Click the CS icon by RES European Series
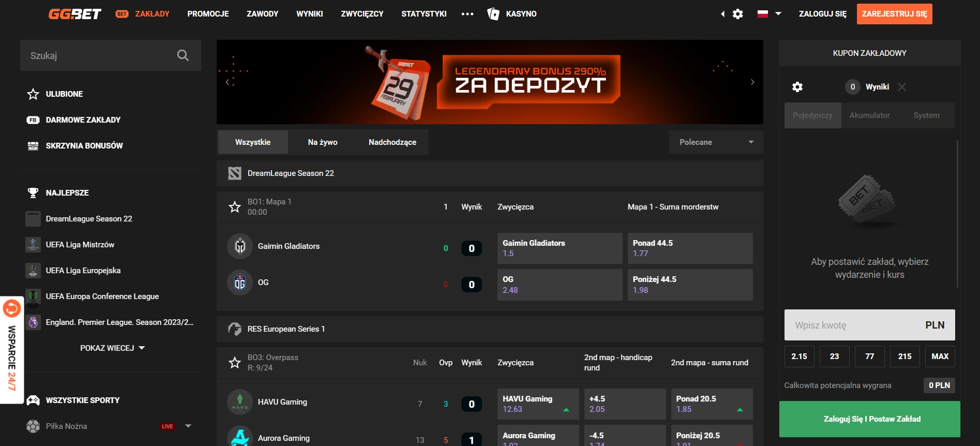The height and width of the screenshot is (446, 980). coord(235,329)
